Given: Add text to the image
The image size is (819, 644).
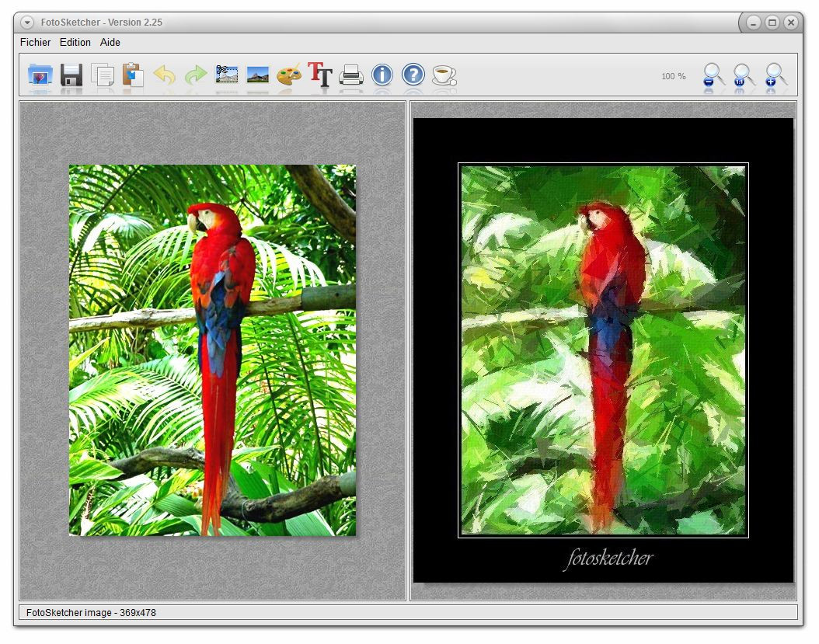Looking at the screenshot, I should [x=319, y=75].
